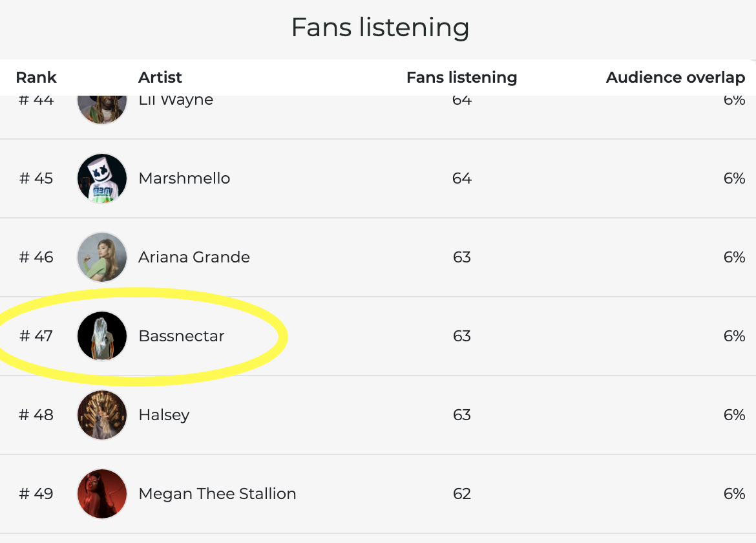Screen dimensions: 756x543
Task: Open Marshmello's artist avatar
Action: (102, 178)
